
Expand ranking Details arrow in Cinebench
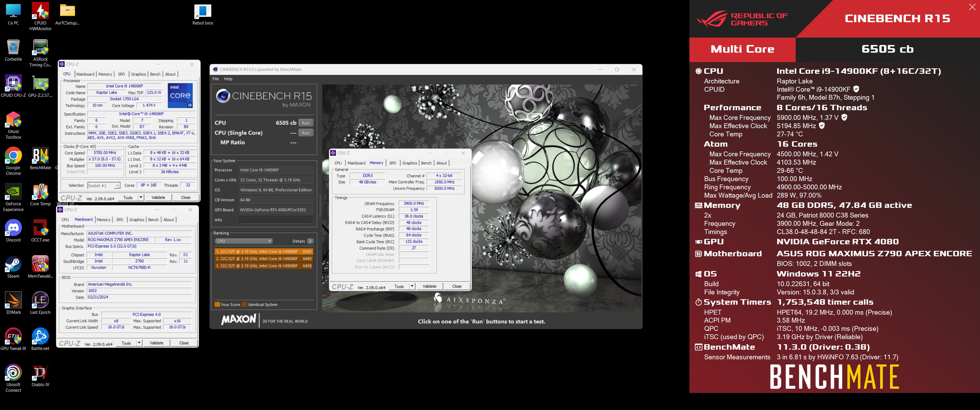[x=311, y=241]
